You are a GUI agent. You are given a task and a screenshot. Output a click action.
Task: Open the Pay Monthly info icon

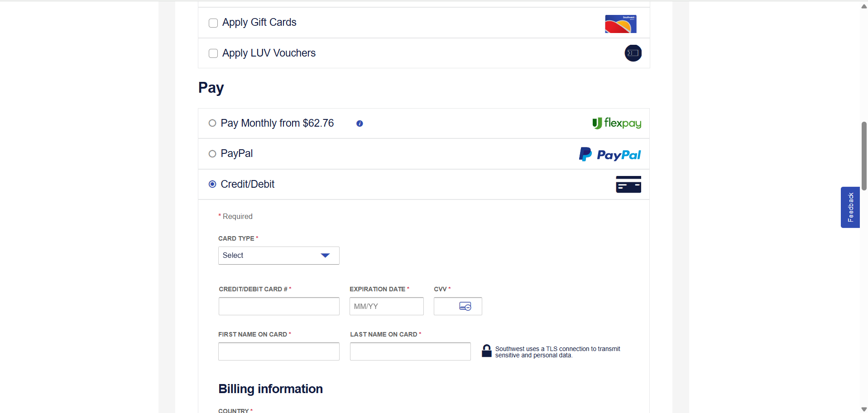point(360,123)
